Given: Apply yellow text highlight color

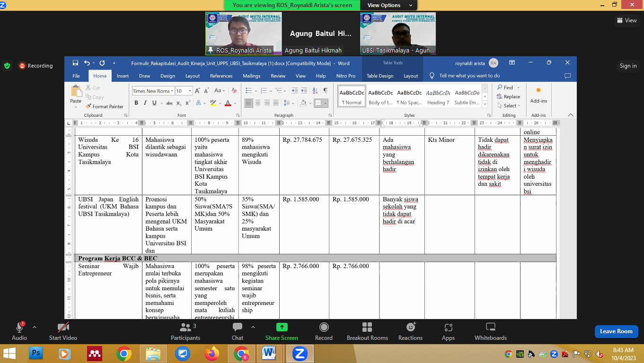Looking at the screenshot, I should point(213,103).
